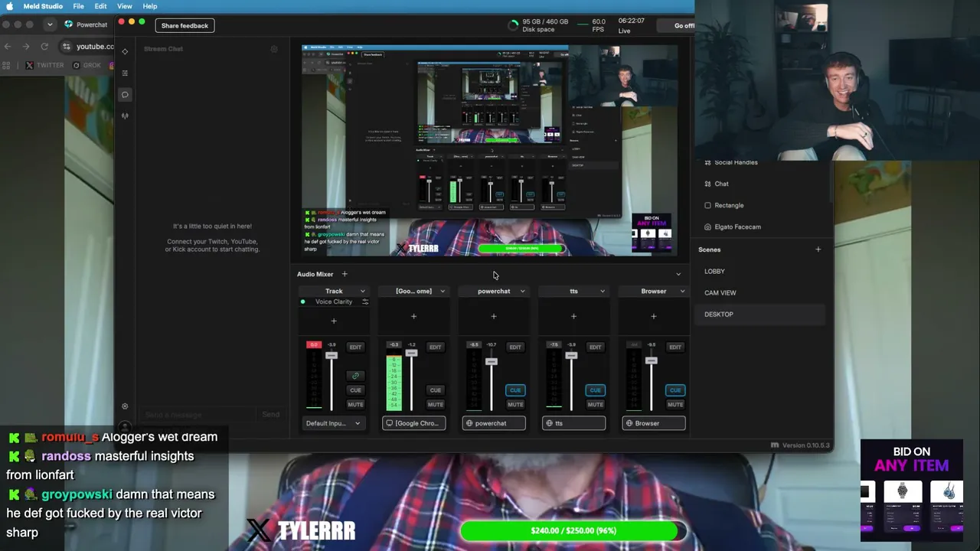Add a new track in Audio Mixer
This screenshot has height=551, width=980.
[x=345, y=274]
